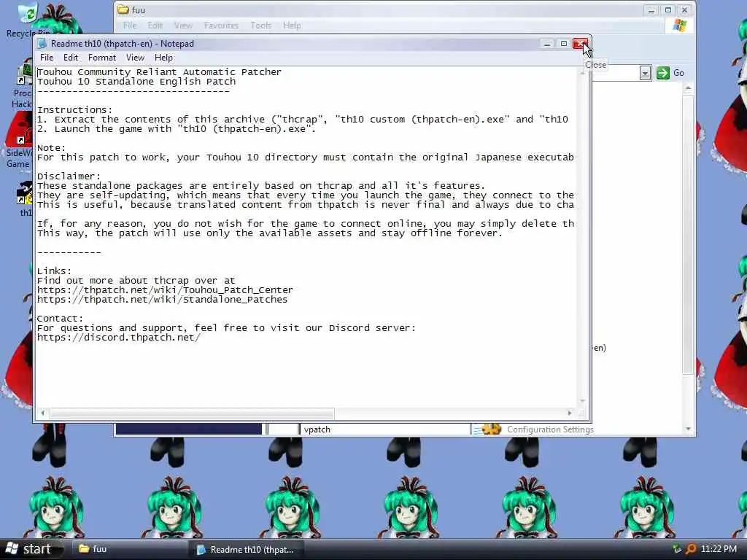
Task: Click the left arrow of Notepad horizontal scrollbar
Action: point(43,413)
